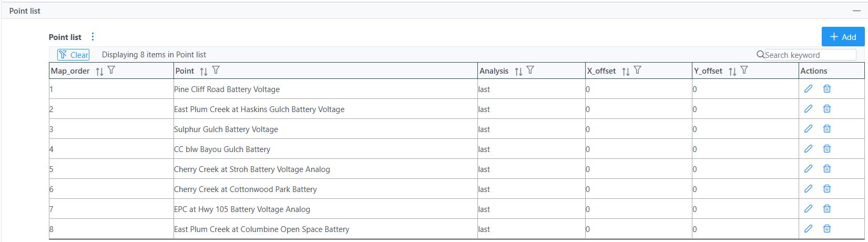Open the Map_order column filter icon
The width and height of the screenshot is (868, 242).
click(111, 70)
